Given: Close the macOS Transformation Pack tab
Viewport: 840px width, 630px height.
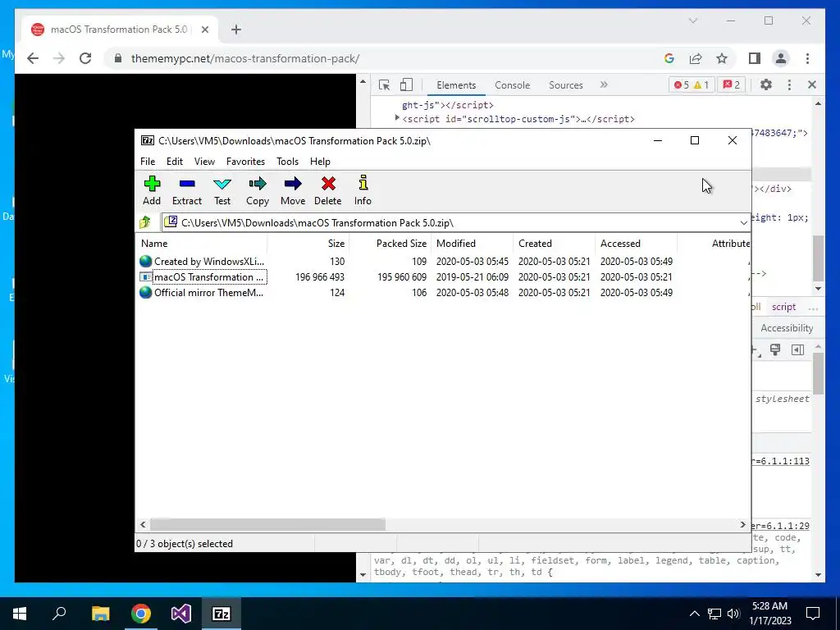Looking at the screenshot, I should coord(204,30).
